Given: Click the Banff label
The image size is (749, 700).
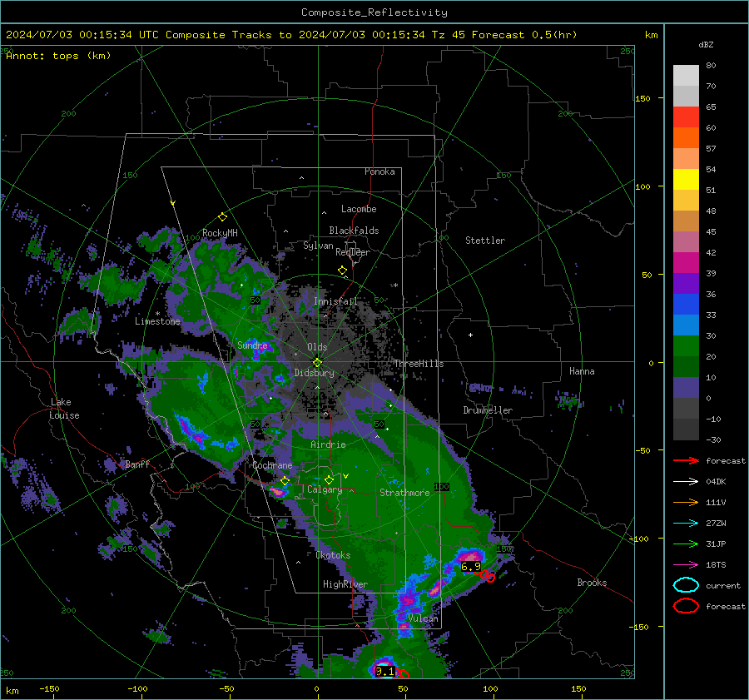Looking at the screenshot, I should tap(137, 464).
